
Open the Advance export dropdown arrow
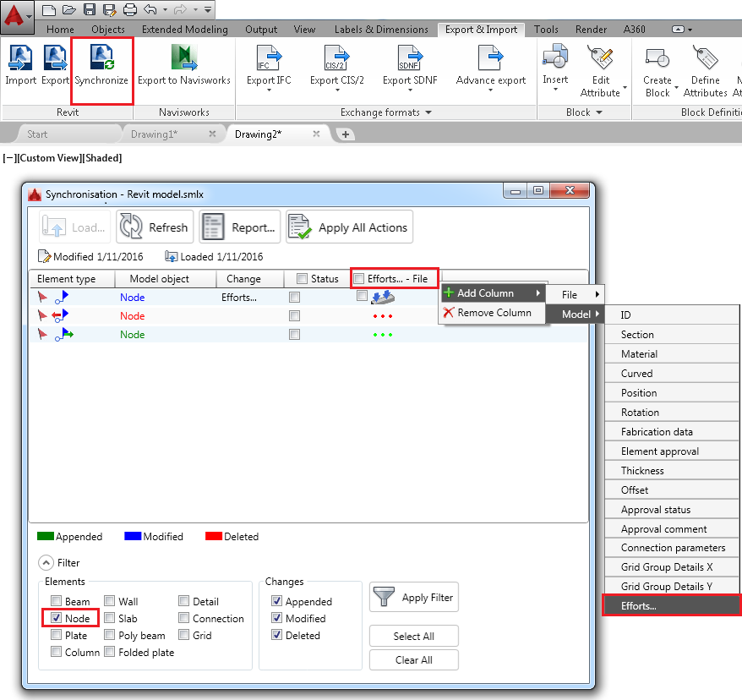(491, 90)
